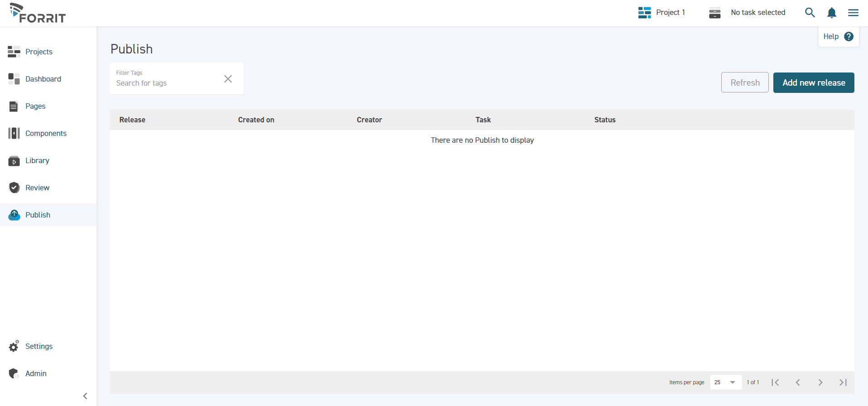Open search with magnifier icon
This screenshot has width=868, height=406.
point(810,13)
